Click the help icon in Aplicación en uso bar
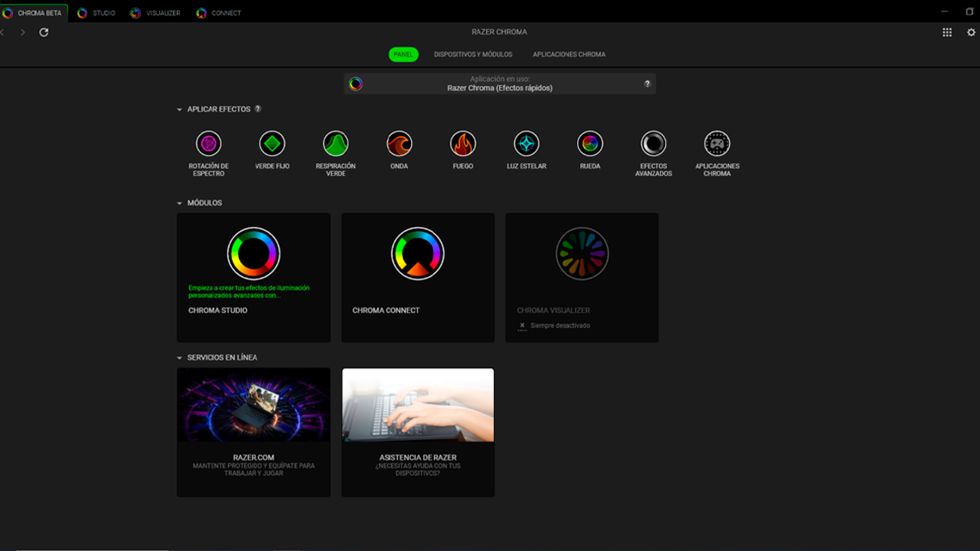The image size is (980, 551). click(x=647, y=84)
